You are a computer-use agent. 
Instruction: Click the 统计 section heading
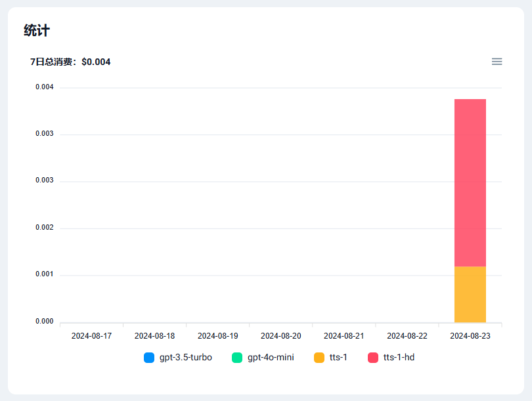(37, 30)
